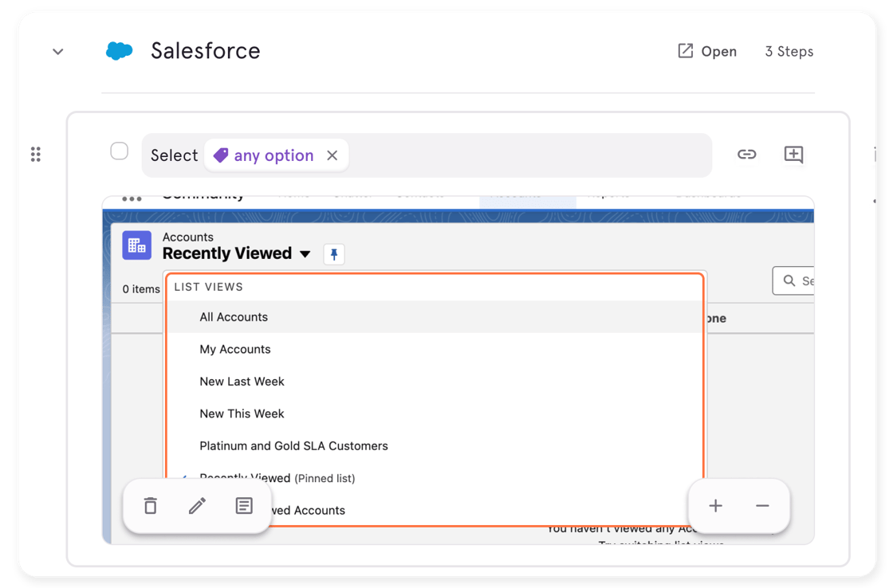Click the Salesforce cloud logo icon

120,51
